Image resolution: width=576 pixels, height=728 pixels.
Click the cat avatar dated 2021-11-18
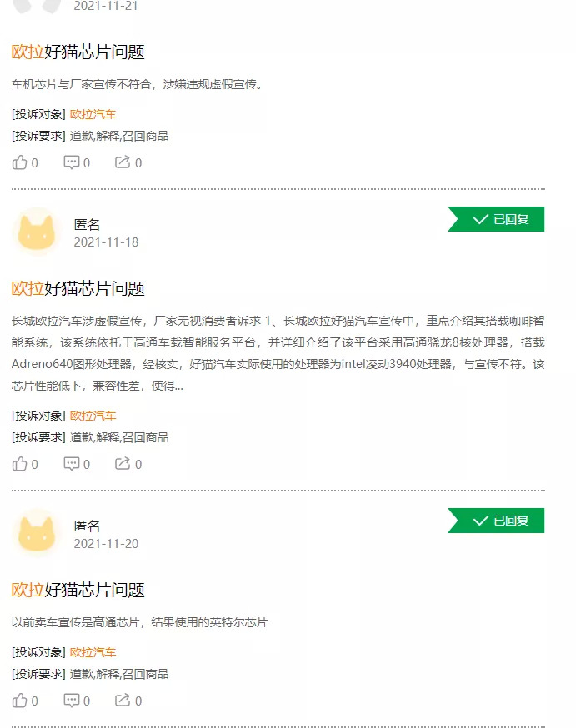tap(37, 231)
